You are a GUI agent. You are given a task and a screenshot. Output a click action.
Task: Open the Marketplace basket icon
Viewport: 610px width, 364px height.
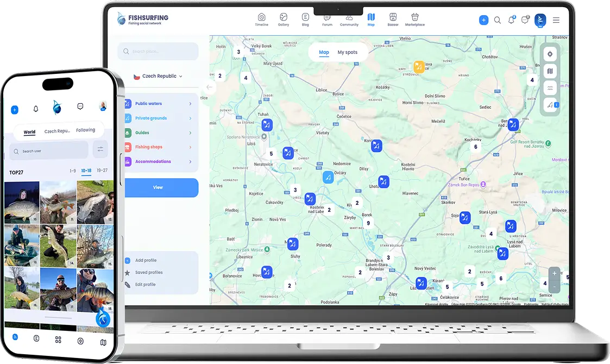pyautogui.click(x=414, y=20)
